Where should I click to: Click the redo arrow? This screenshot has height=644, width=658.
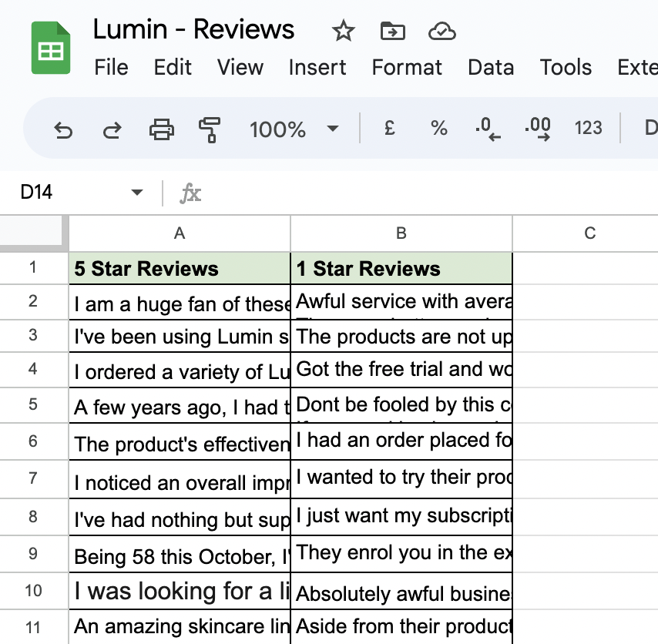[112, 129]
